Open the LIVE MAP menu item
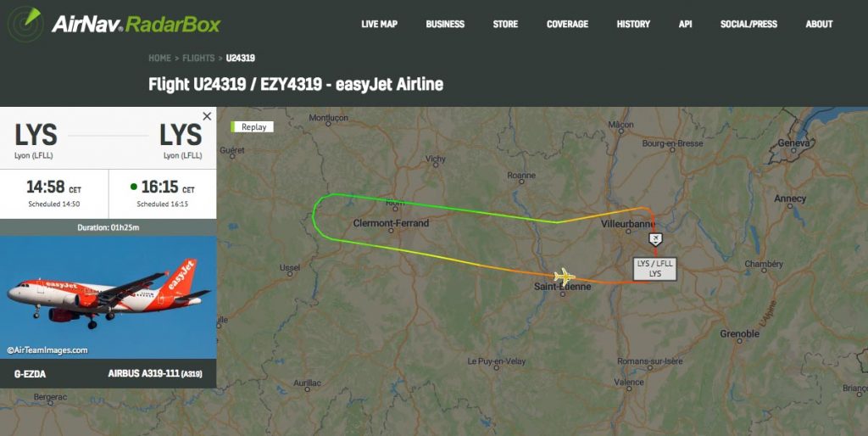This screenshot has height=436, width=868. [x=379, y=24]
